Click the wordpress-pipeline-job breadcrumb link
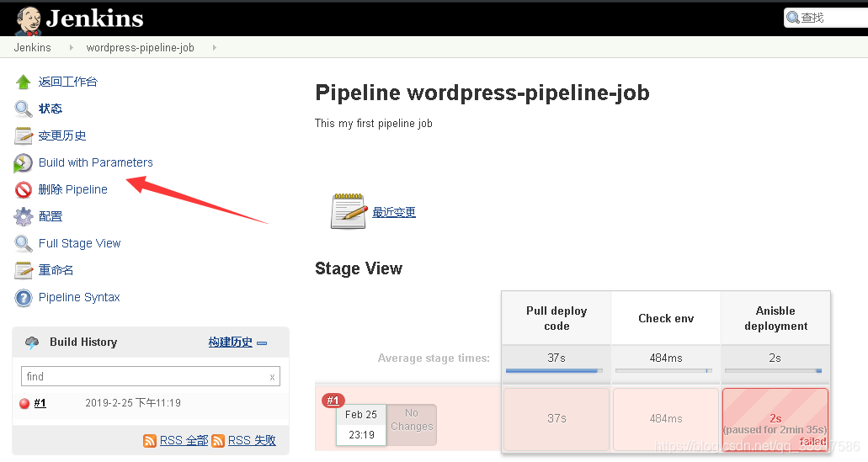 pos(140,48)
